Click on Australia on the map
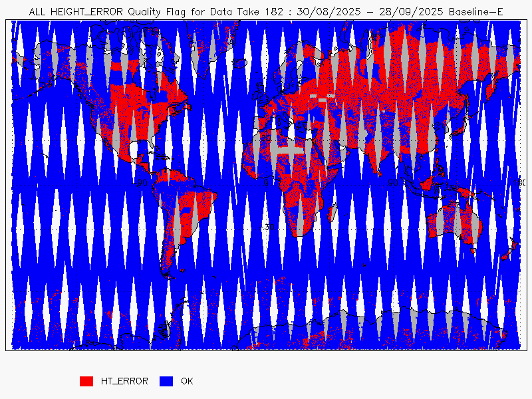The height and width of the screenshot is (399, 532). click(x=452, y=219)
